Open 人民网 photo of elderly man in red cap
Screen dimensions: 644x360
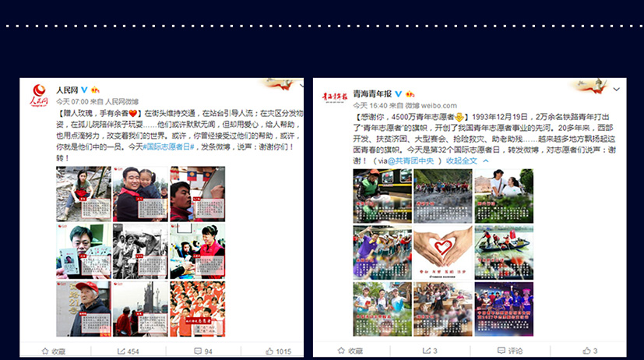click(84, 309)
